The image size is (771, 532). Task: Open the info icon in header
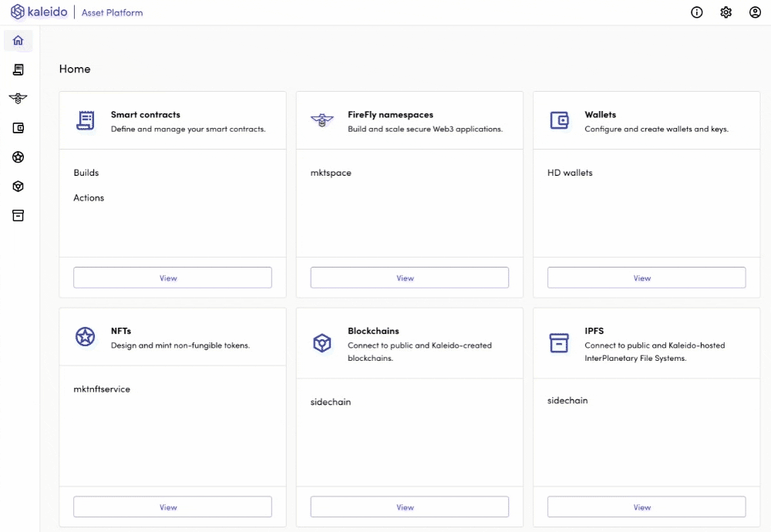[697, 12]
